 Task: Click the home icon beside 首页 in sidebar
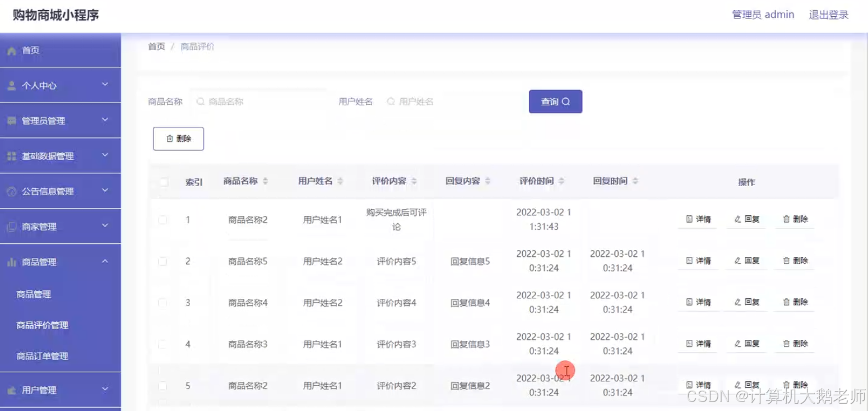(11, 50)
